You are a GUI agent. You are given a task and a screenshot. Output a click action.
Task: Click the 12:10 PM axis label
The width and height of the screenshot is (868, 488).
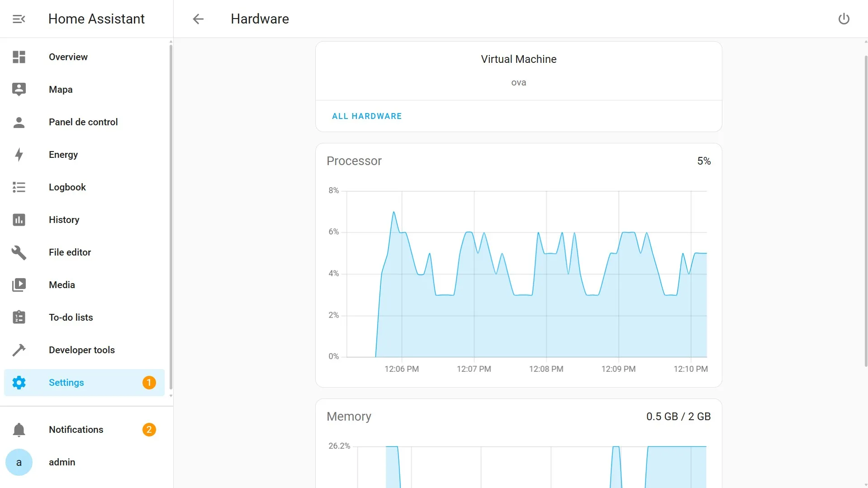click(x=691, y=369)
